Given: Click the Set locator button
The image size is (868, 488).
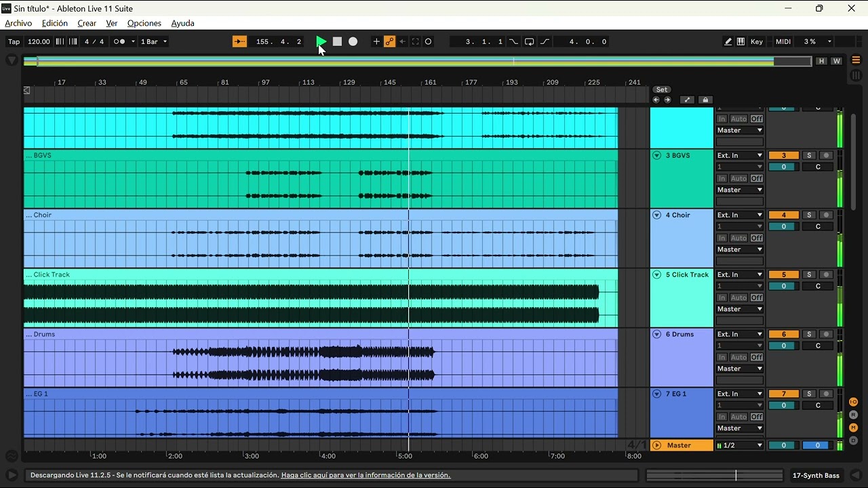Looking at the screenshot, I should coord(661,89).
